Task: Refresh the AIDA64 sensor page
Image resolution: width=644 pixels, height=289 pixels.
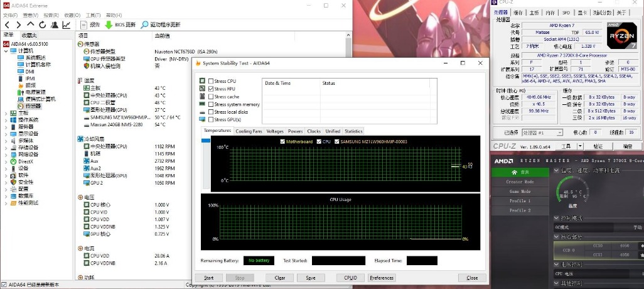Action: click(42, 25)
